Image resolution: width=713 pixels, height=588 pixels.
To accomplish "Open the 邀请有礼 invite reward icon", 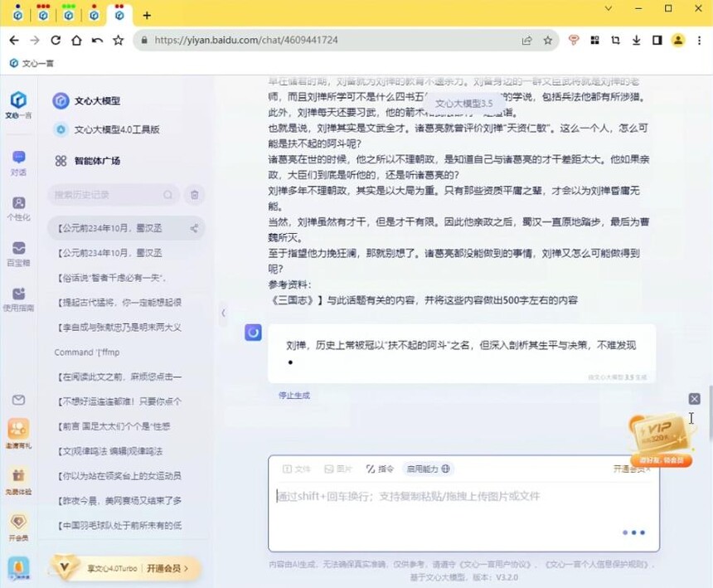I will click(x=18, y=433).
